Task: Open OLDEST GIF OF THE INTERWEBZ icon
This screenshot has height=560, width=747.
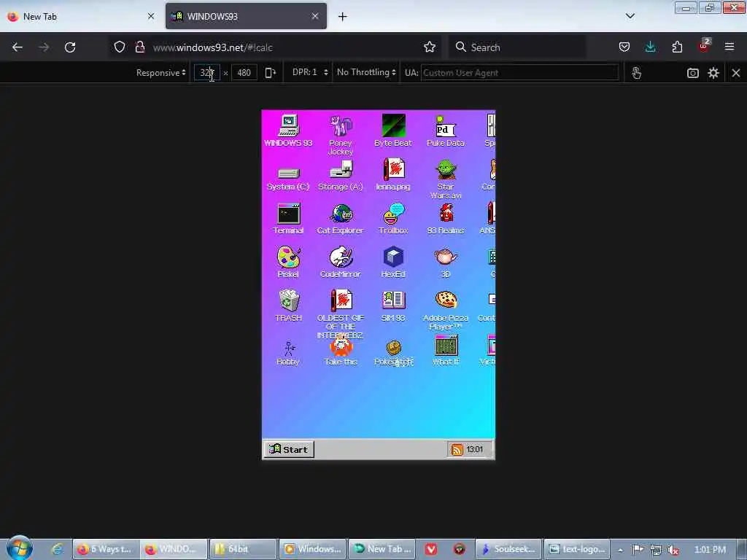Action: point(340,314)
